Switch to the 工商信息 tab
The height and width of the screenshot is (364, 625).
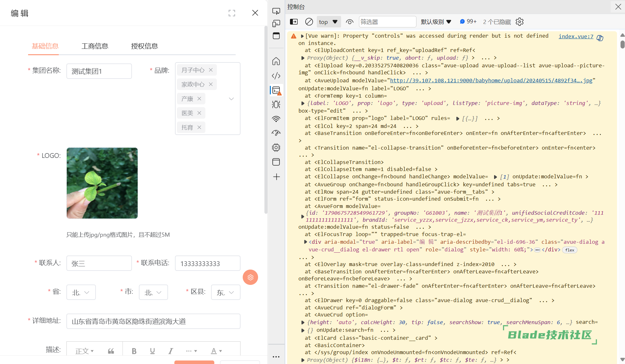pyautogui.click(x=95, y=46)
